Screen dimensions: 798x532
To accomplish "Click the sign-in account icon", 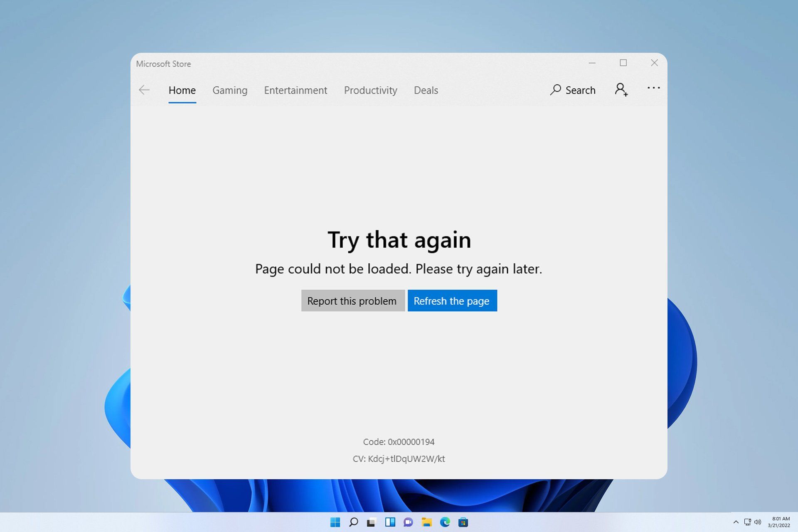I will click(x=621, y=89).
